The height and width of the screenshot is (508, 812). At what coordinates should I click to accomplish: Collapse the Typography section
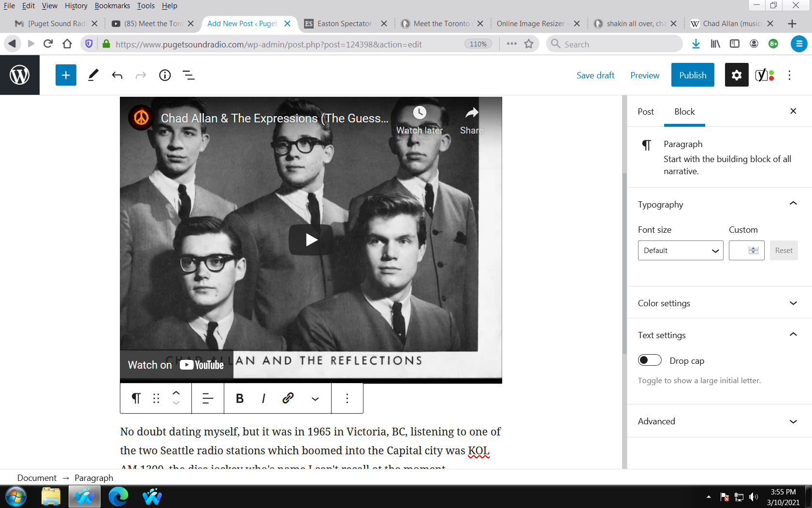click(x=793, y=204)
